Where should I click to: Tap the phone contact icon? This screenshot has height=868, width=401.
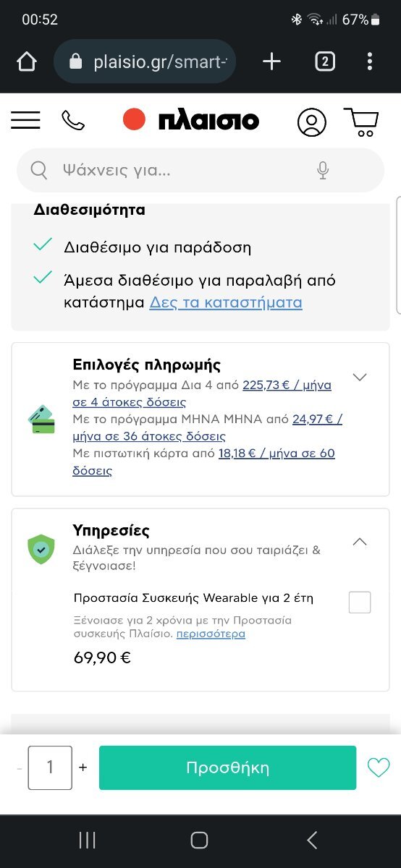[x=73, y=120]
